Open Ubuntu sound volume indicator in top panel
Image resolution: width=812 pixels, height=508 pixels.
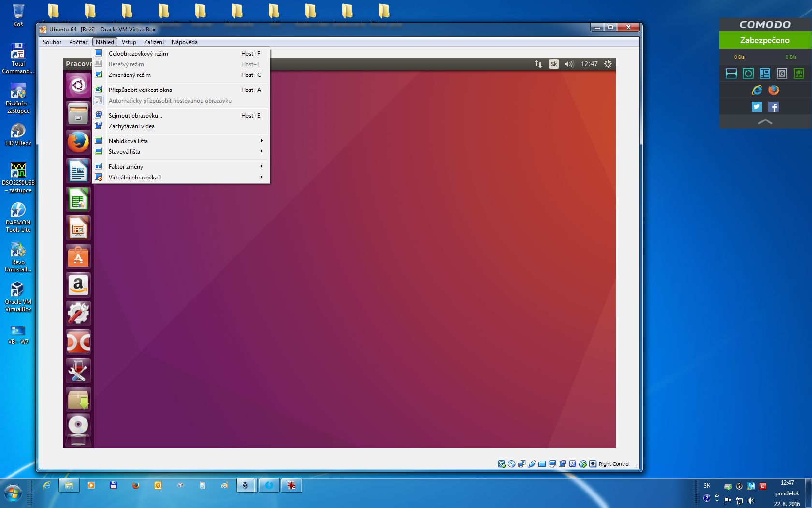[x=569, y=64]
